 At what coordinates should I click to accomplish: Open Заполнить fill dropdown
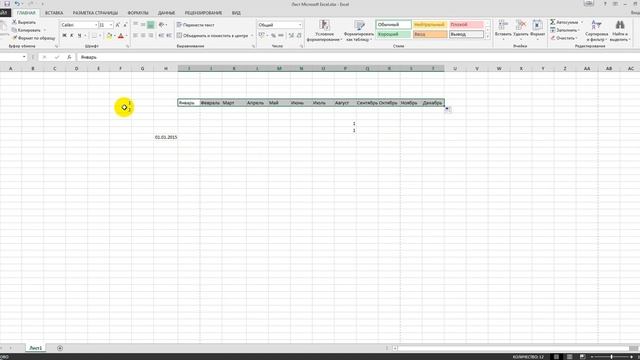coord(564,30)
